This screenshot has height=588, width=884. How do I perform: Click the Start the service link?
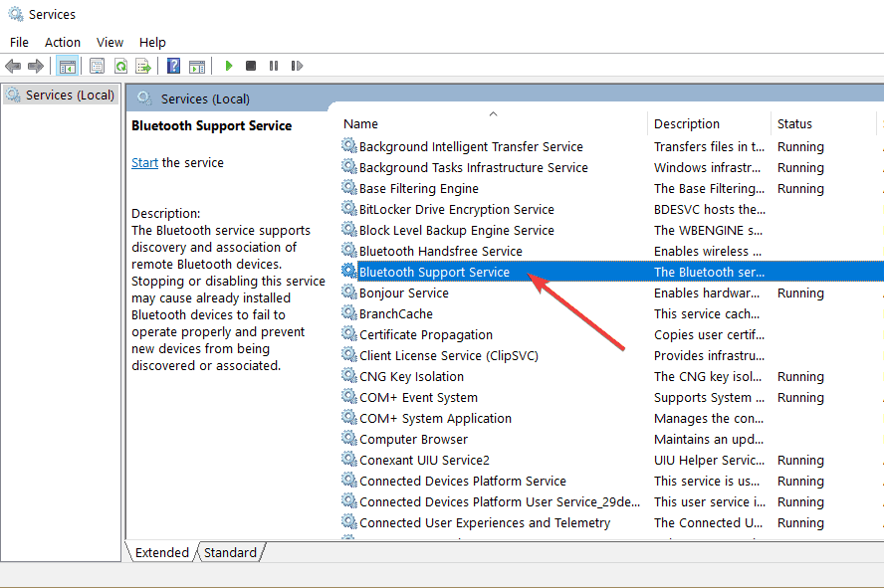pyautogui.click(x=144, y=163)
